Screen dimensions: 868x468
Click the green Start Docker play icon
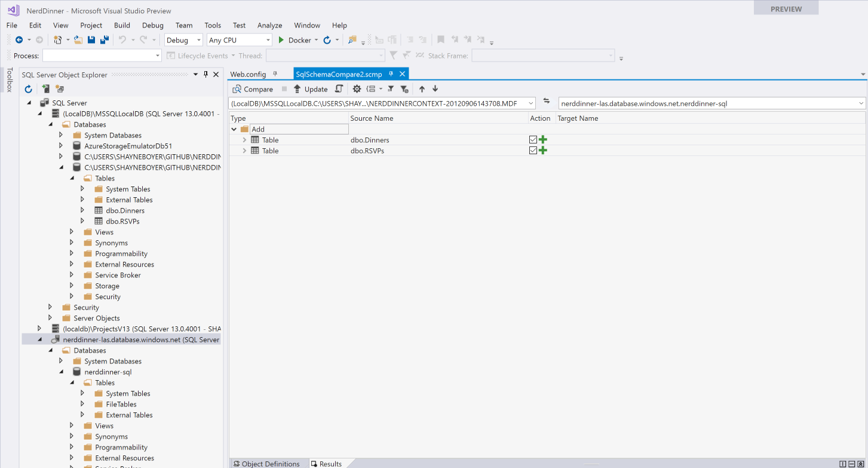[281, 40]
